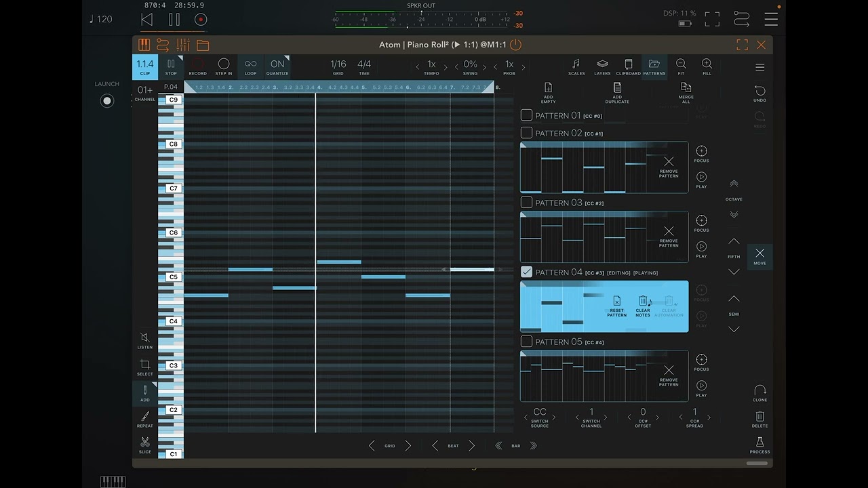Choose the Select tool
This screenshot has height=488, width=868.
click(145, 367)
